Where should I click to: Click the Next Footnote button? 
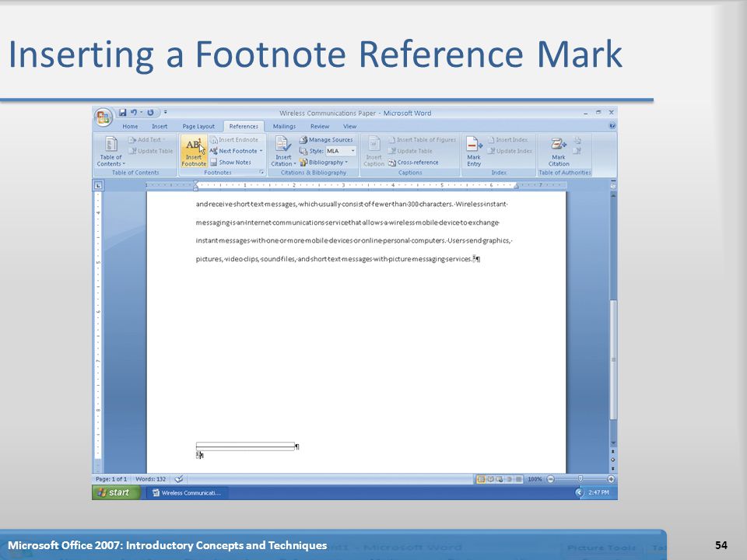click(233, 151)
